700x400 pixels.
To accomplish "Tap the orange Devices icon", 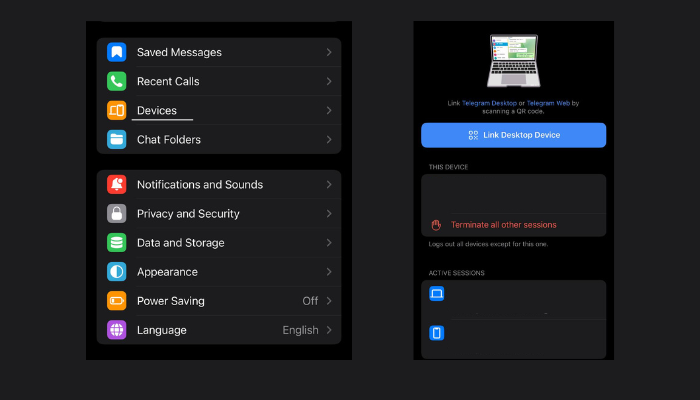I will point(117,110).
